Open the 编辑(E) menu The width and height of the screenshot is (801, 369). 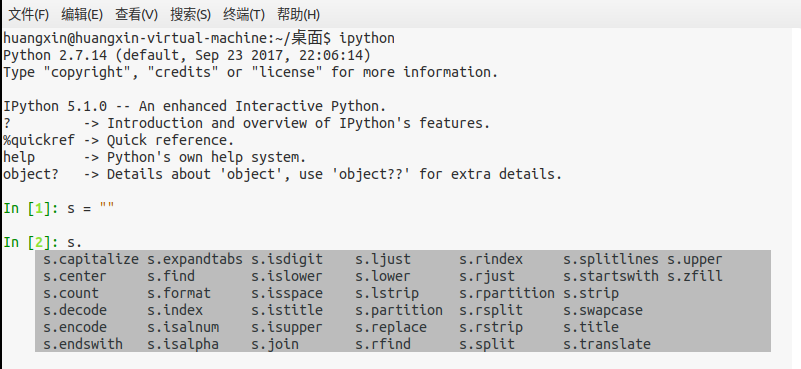click(82, 15)
